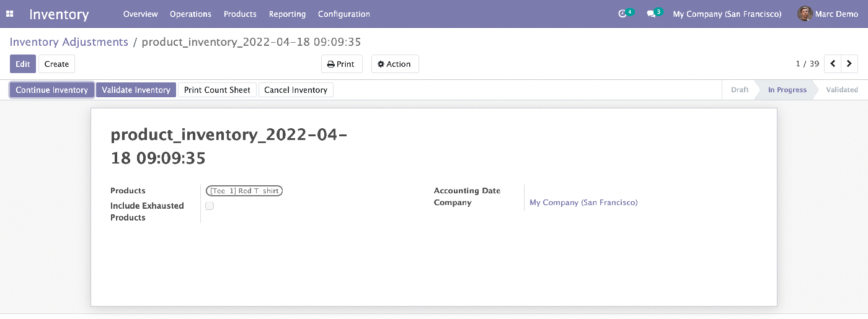
Task: Open the activities clock icon
Action: 623,14
